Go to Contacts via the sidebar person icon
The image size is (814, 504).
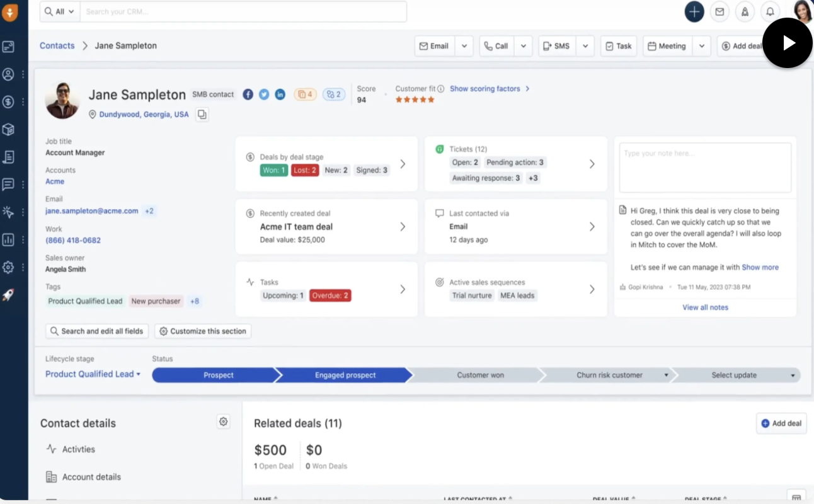pos(8,74)
